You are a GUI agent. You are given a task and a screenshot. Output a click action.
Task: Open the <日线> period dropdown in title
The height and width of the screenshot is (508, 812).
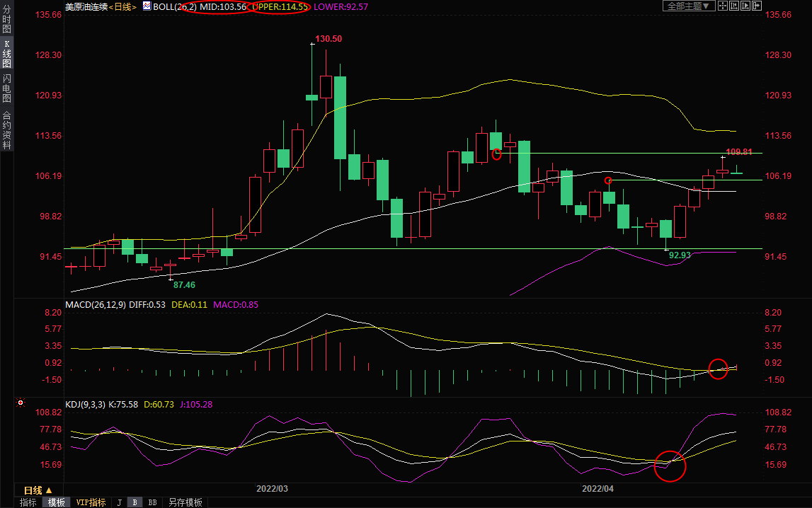click(x=122, y=6)
